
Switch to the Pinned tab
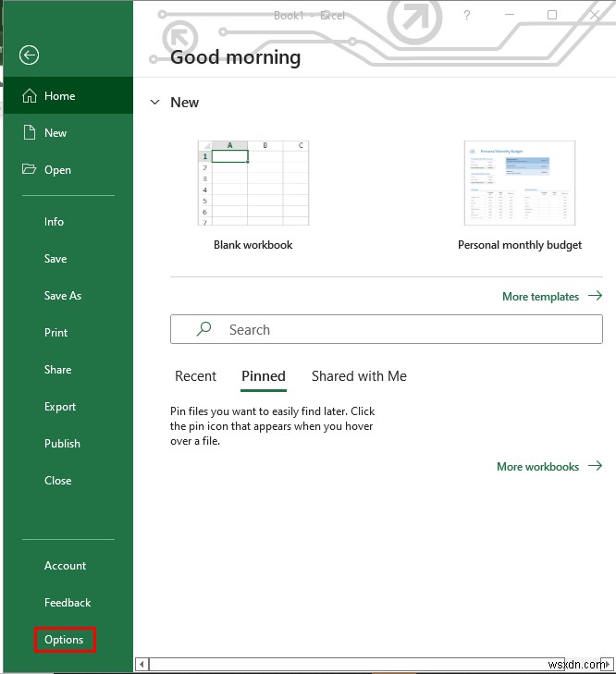click(264, 376)
